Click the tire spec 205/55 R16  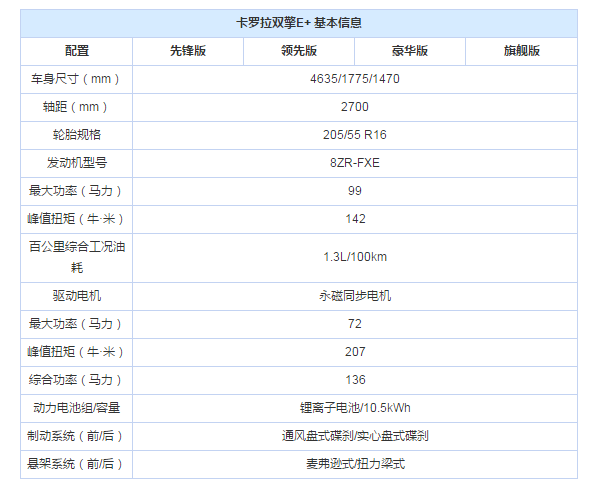pyautogui.click(x=355, y=135)
